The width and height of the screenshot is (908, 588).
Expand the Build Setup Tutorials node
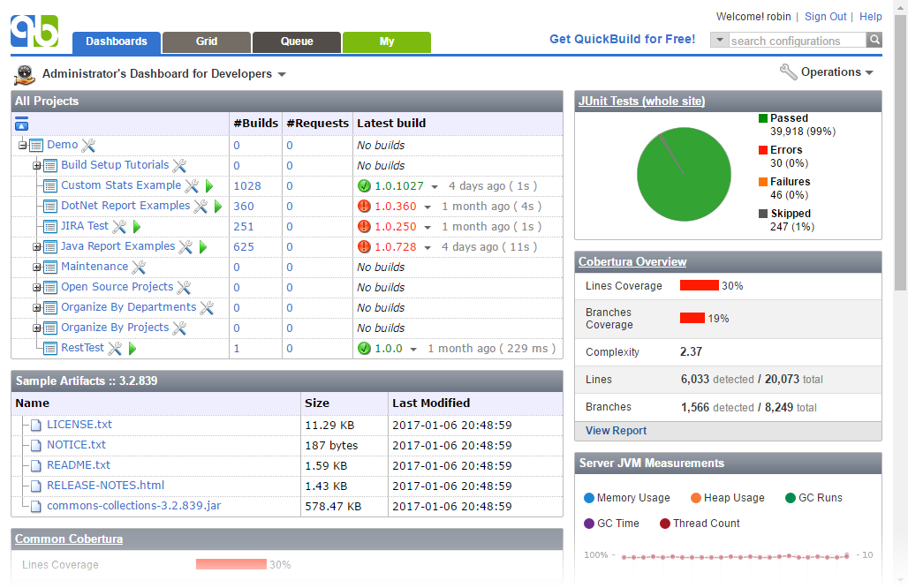click(x=36, y=166)
